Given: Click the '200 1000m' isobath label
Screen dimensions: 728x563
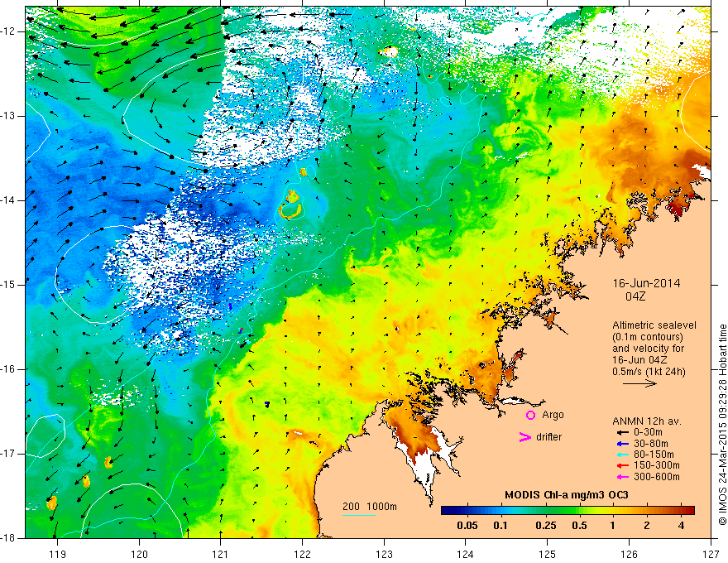Looking at the screenshot, I should coord(370,507).
